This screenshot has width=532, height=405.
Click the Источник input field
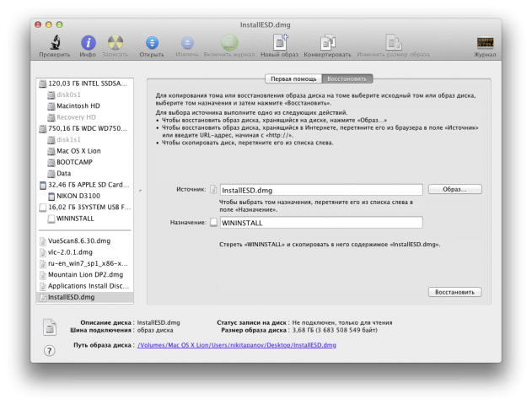point(320,190)
